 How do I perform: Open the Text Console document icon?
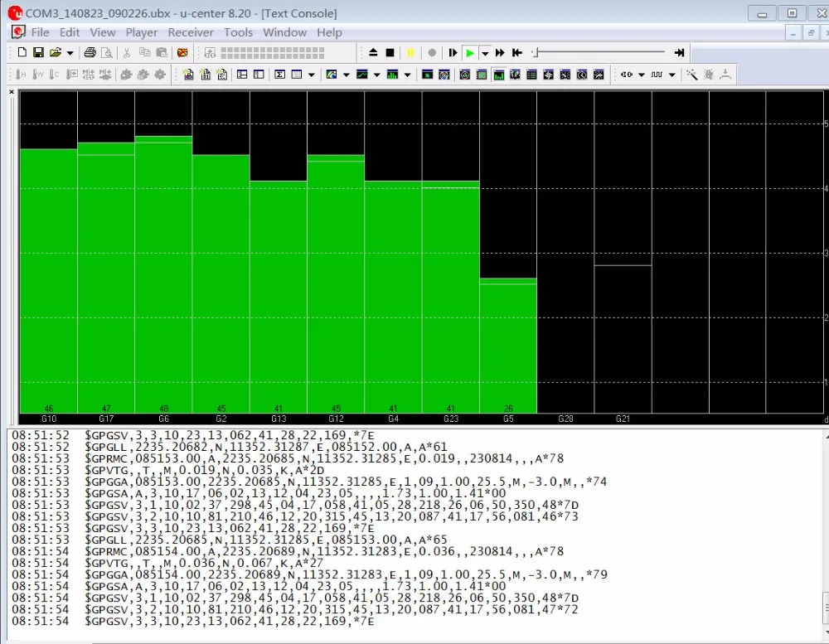click(x=188, y=75)
